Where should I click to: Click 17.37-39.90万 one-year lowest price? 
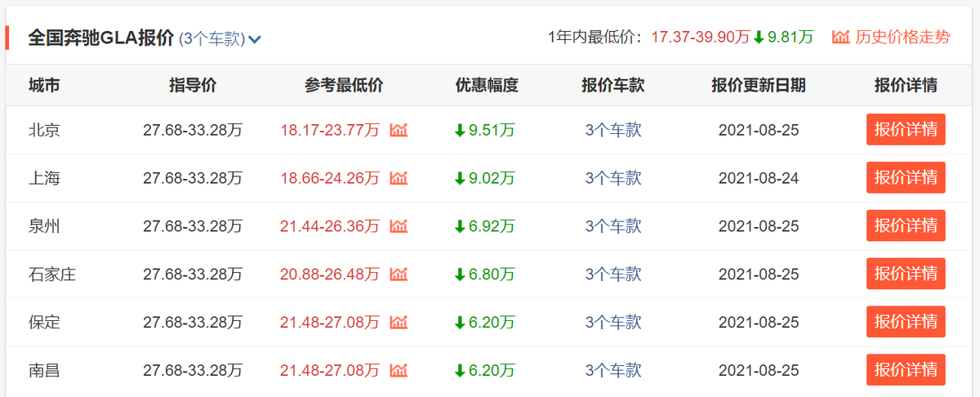(x=701, y=37)
